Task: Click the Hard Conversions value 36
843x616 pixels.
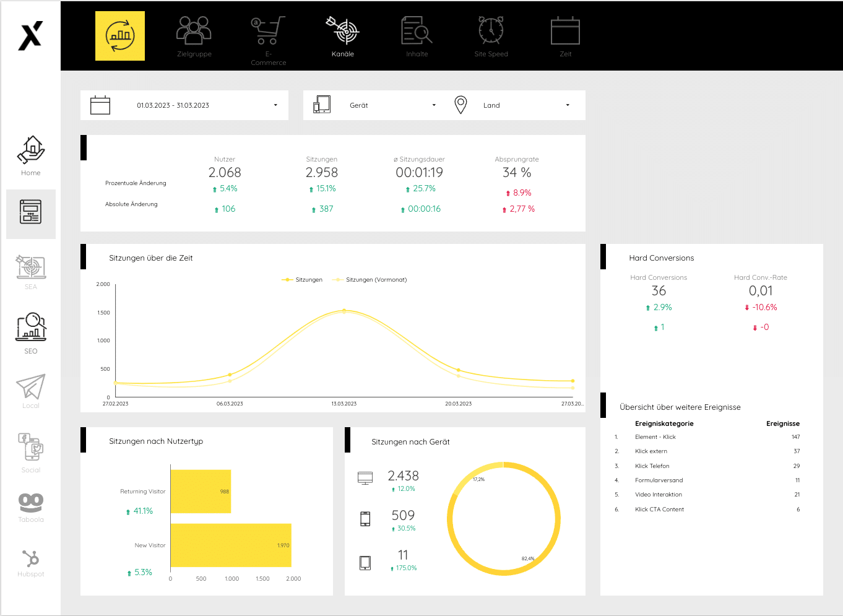Action: 659,291
